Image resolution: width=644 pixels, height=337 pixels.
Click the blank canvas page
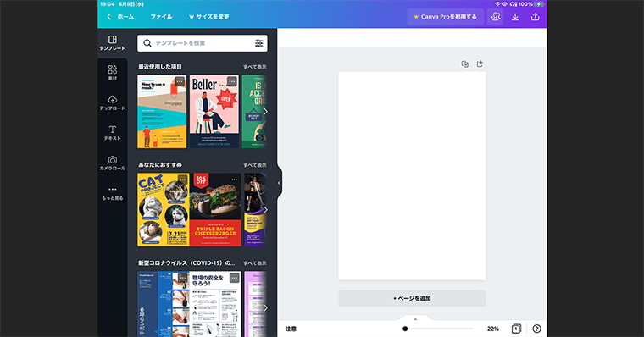(412, 176)
